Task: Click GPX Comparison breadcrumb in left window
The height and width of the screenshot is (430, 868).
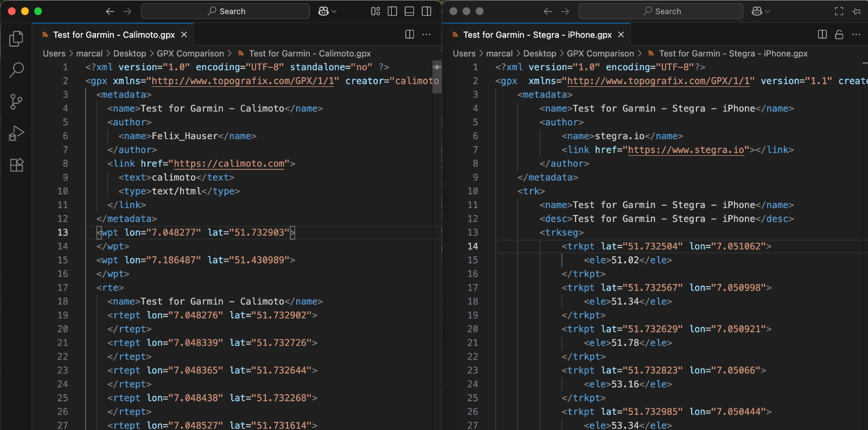Action: 190,54
